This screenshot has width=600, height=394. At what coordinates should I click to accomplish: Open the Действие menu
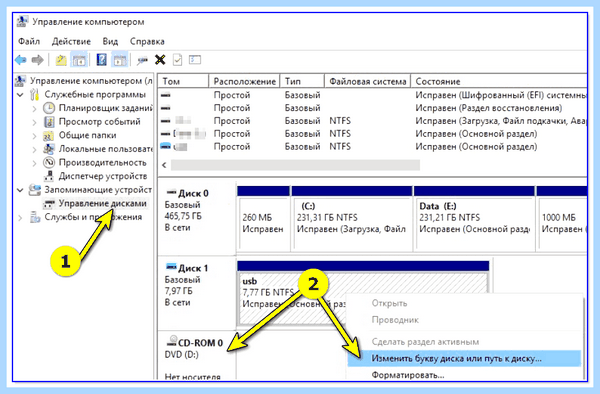71,41
